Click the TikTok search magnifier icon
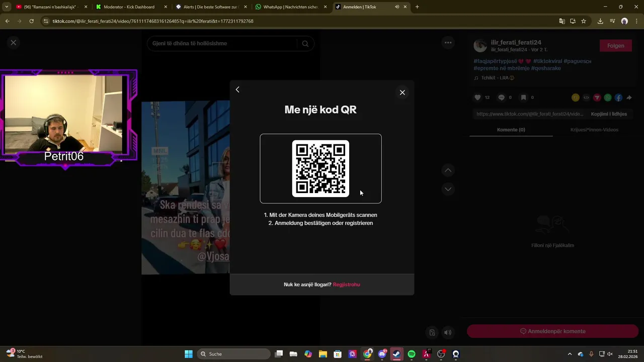Image resolution: width=644 pixels, height=362 pixels. (x=305, y=44)
